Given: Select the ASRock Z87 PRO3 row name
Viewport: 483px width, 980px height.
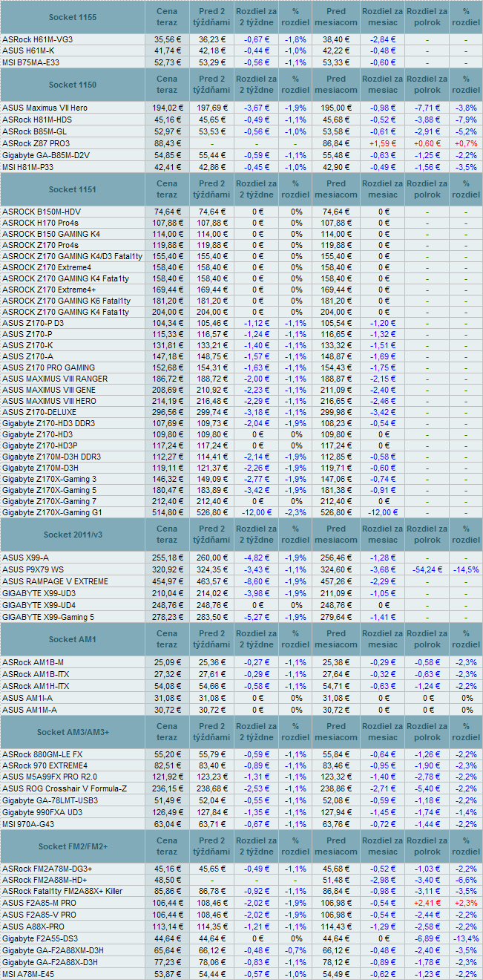Looking at the screenshot, I should tap(36, 143).
